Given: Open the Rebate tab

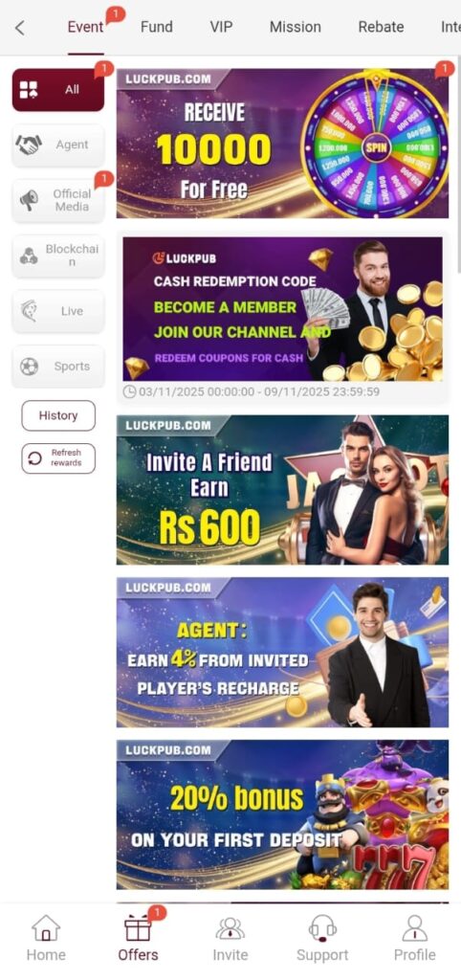Looking at the screenshot, I should click(x=381, y=27).
